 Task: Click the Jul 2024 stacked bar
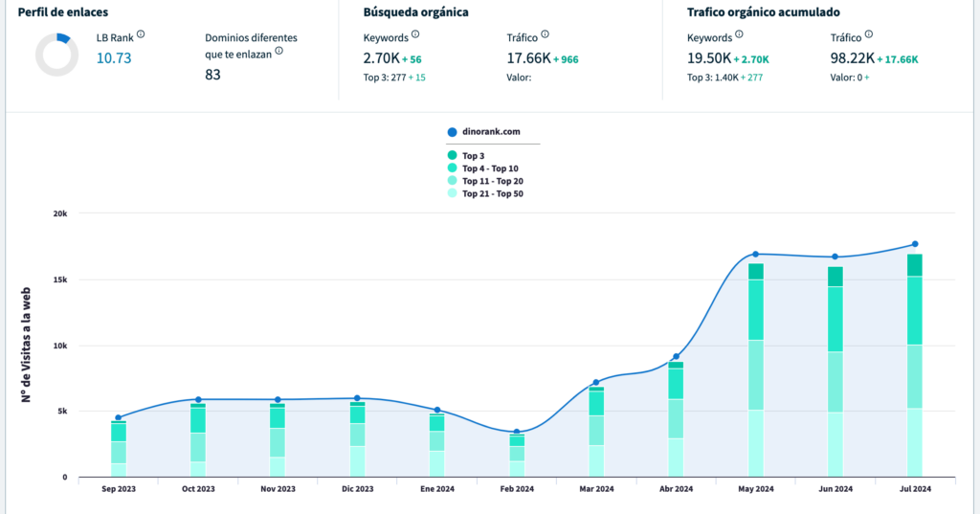(x=915, y=366)
